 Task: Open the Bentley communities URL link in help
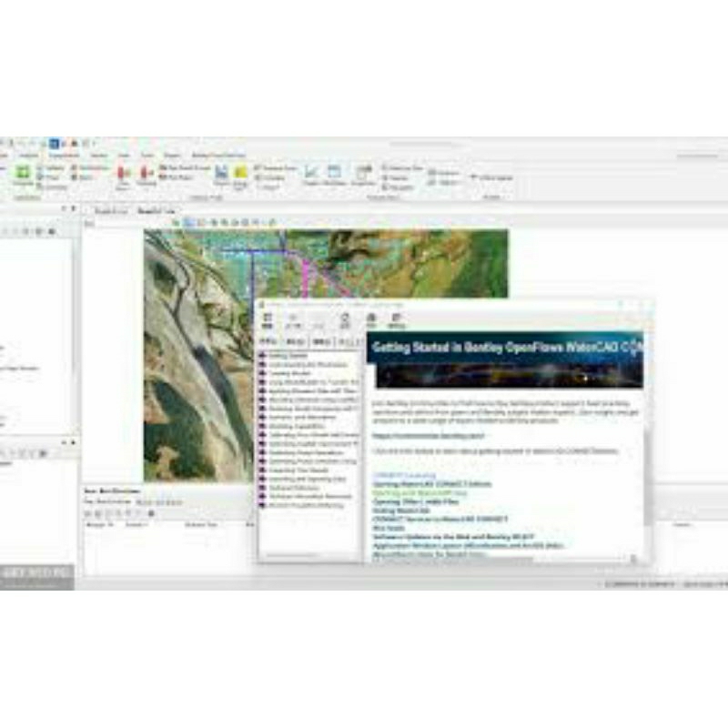[x=428, y=436]
